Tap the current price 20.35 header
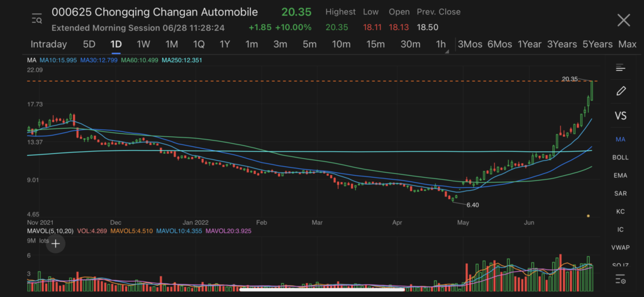Screen dimensions: 644x297 pyautogui.click(x=296, y=12)
